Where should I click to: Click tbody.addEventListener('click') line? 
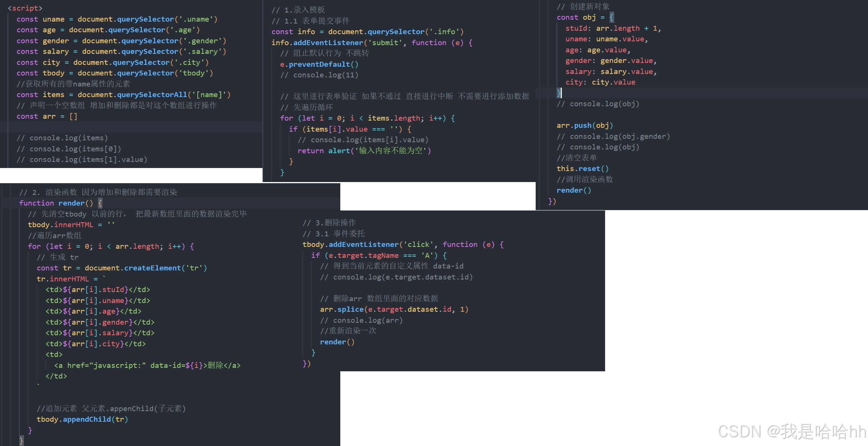point(403,245)
